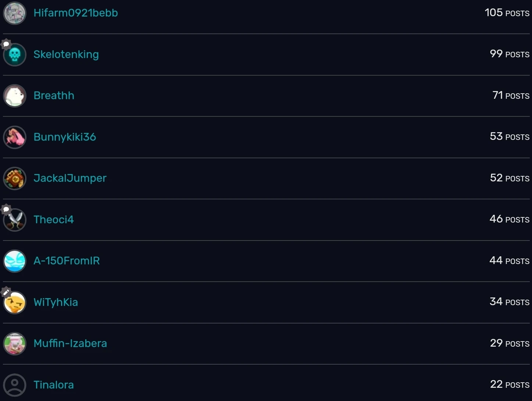The width and height of the screenshot is (532, 401).
Task: Open Hifarm0921bebb's profile link
Action: 75,12
